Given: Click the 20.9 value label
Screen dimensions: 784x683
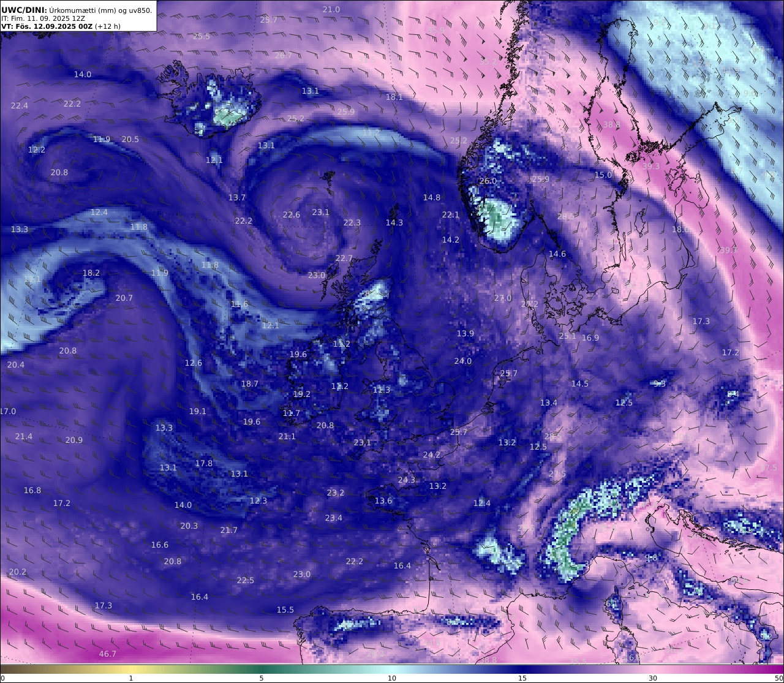Looking at the screenshot, I should point(74,440).
